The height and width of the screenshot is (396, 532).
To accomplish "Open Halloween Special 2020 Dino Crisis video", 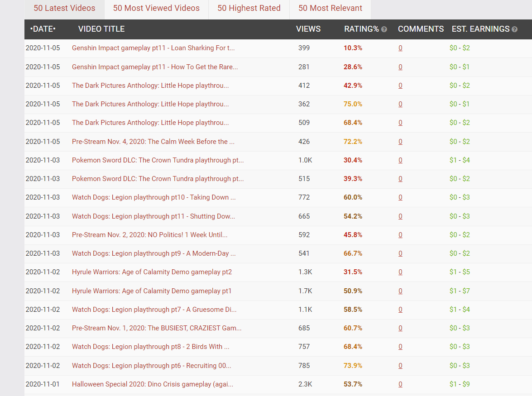I will pos(152,385).
